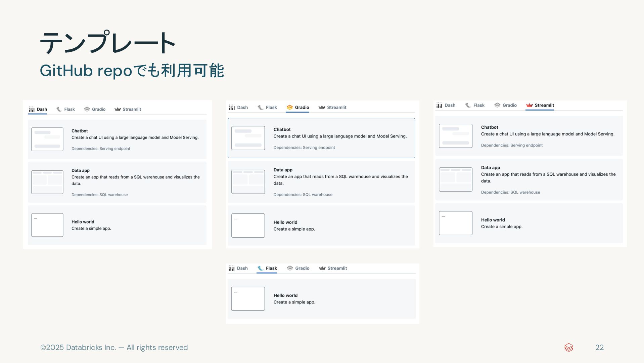Image resolution: width=644 pixels, height=363 pixels.
Task: Choose the Data app template in the Streamlit panel
Action: tap(529, 179)
